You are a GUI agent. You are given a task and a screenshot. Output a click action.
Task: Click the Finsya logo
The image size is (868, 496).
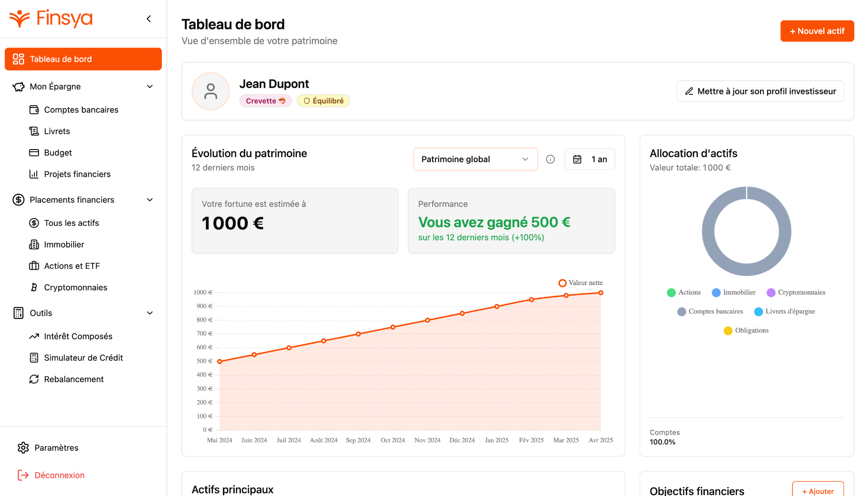51,19
